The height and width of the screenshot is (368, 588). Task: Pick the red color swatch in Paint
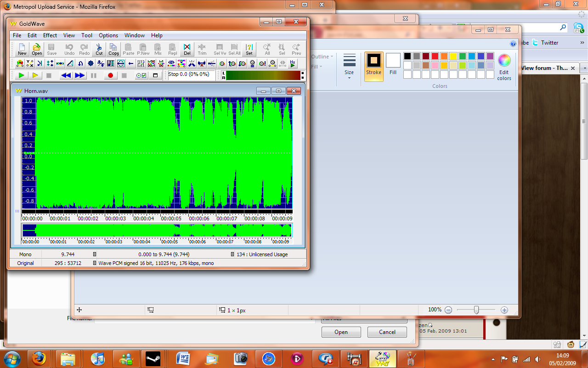tap(435, 56)
